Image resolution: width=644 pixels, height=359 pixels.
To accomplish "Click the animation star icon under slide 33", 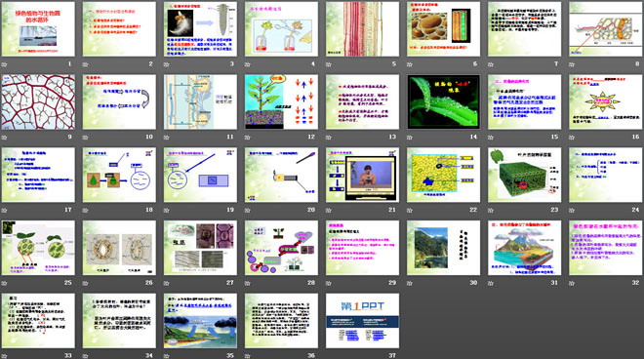I will 5,356.
